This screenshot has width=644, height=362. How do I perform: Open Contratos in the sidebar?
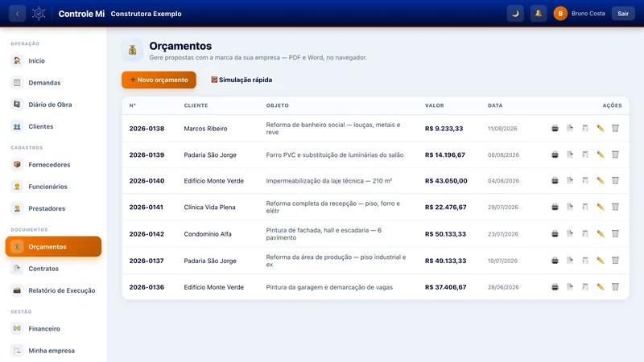(x=53, y=269)
